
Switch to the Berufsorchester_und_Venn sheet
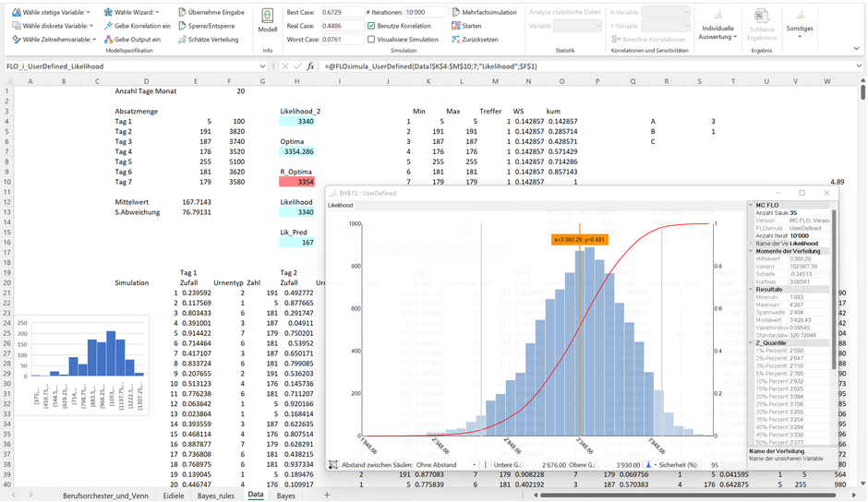click(x=105, y=496)
